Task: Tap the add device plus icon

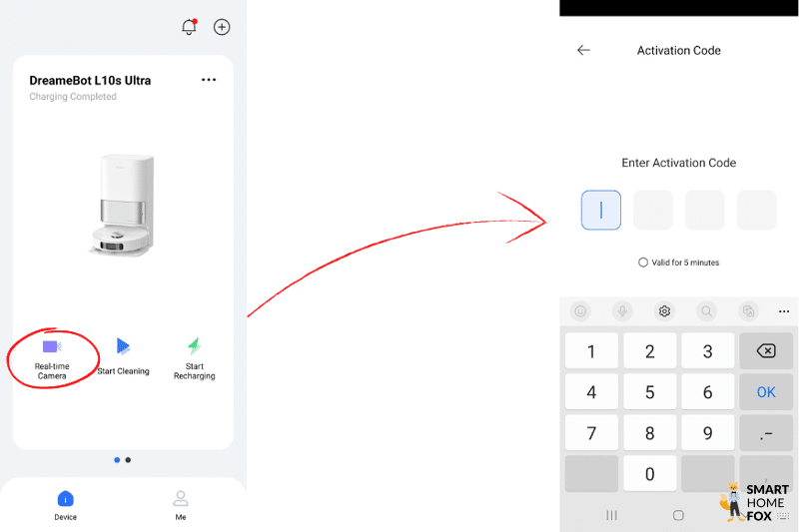Action: pos(222,27)
